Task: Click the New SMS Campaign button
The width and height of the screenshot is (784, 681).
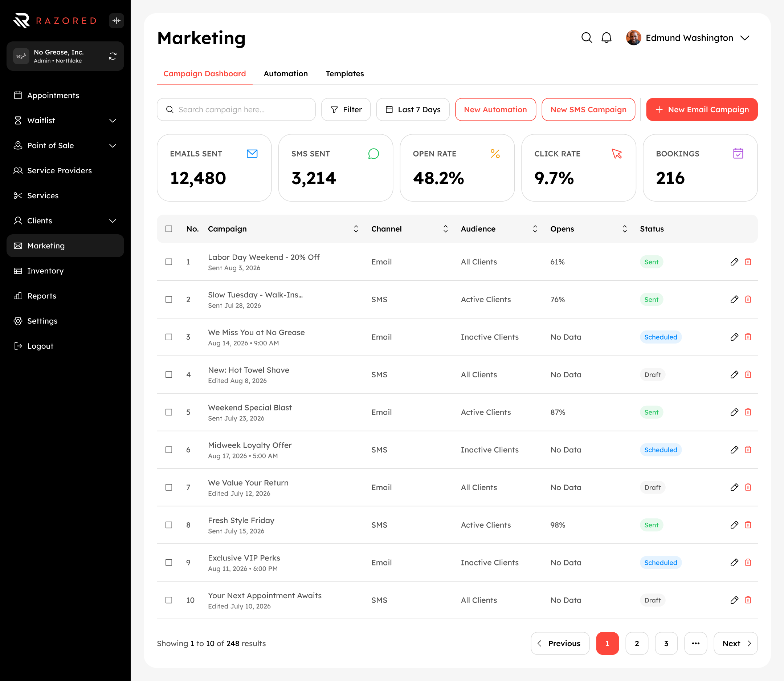Action: pyautogui.click(x=588, y=109)
